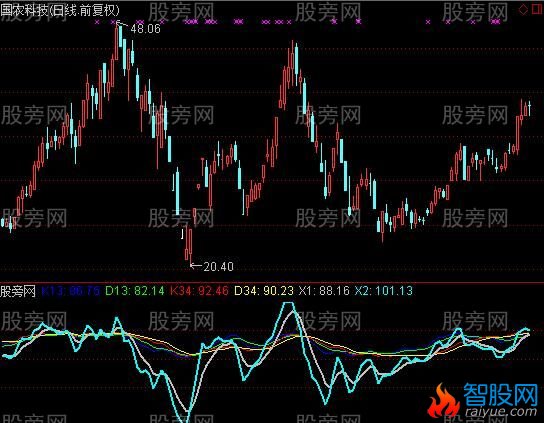Select the K13 indicator value label

pos(71,291)
